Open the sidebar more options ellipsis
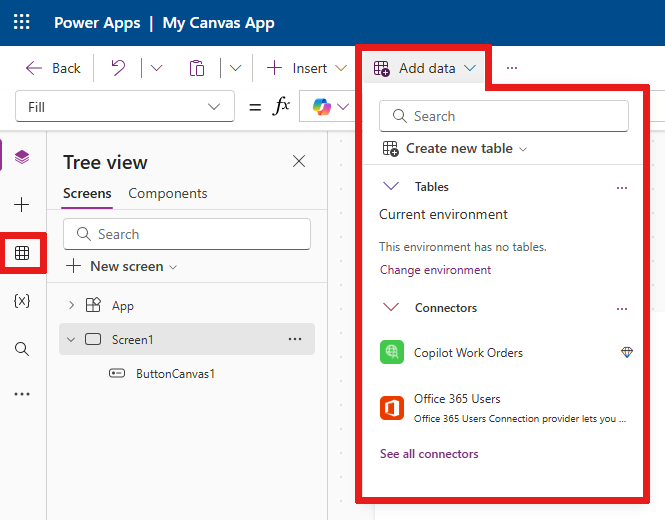 pyautogui.click(x=22, y=394)
